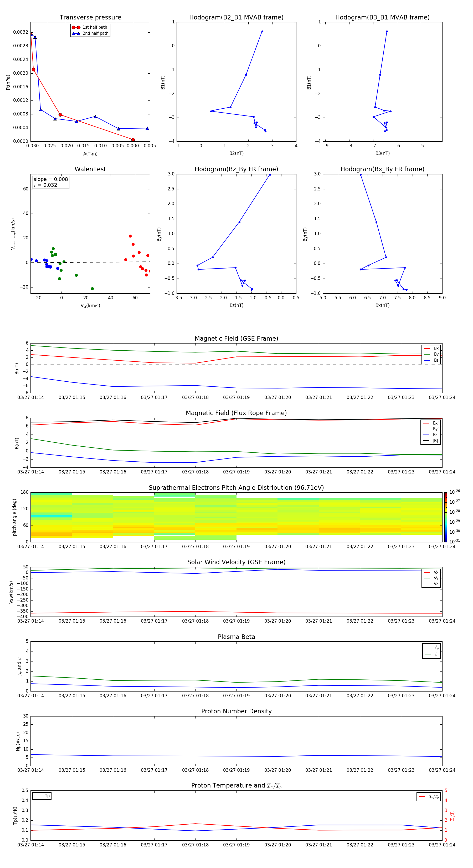473x868 pixels.
Task: Select the By' legend entry
Action: pos(431,429)
